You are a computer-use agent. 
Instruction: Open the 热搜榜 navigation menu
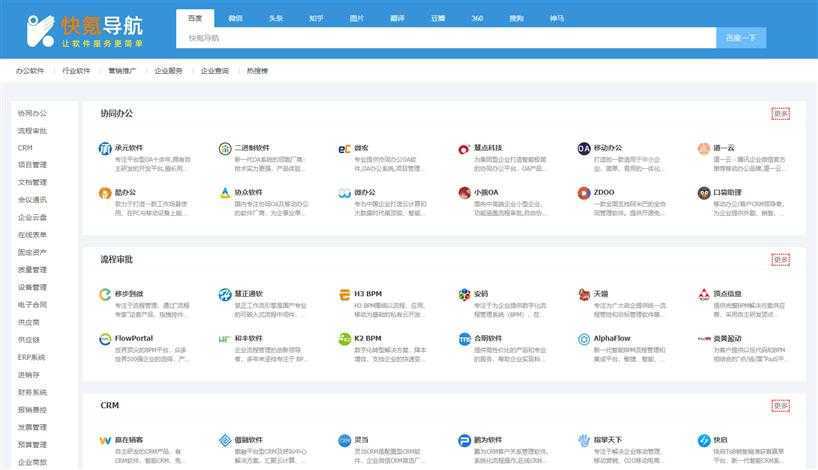tap(257, 70)
